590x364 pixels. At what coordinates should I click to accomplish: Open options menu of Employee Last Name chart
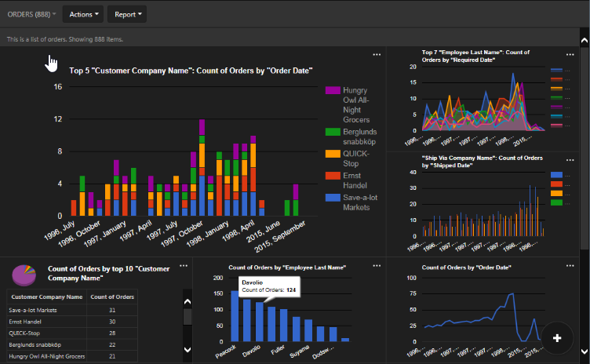377,265
